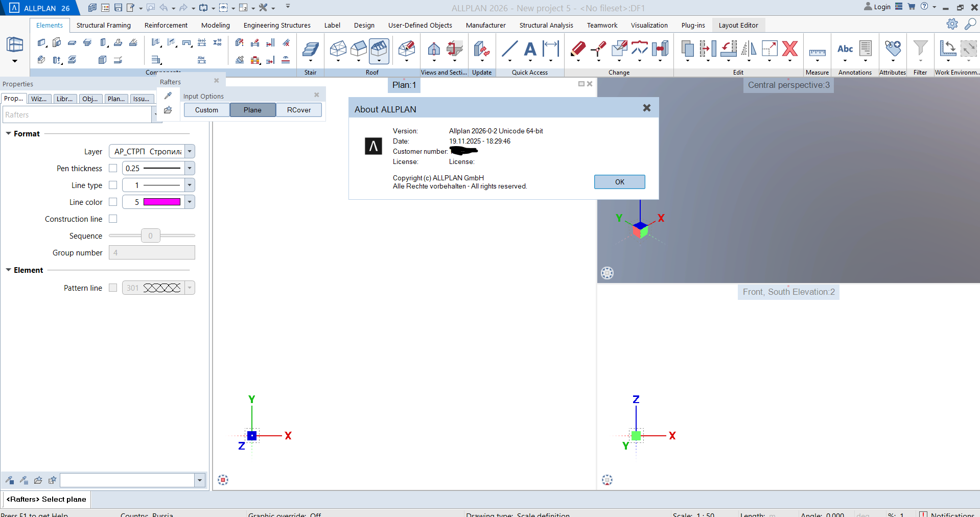
Task: Open the Layout Editor tab
Action: pyautogui.click(x=738, y=25)
